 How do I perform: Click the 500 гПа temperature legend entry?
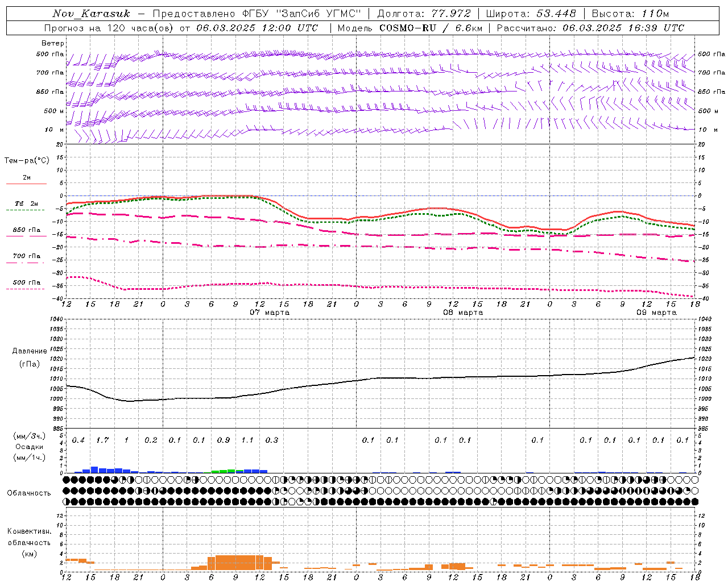(x=27, y=282)
